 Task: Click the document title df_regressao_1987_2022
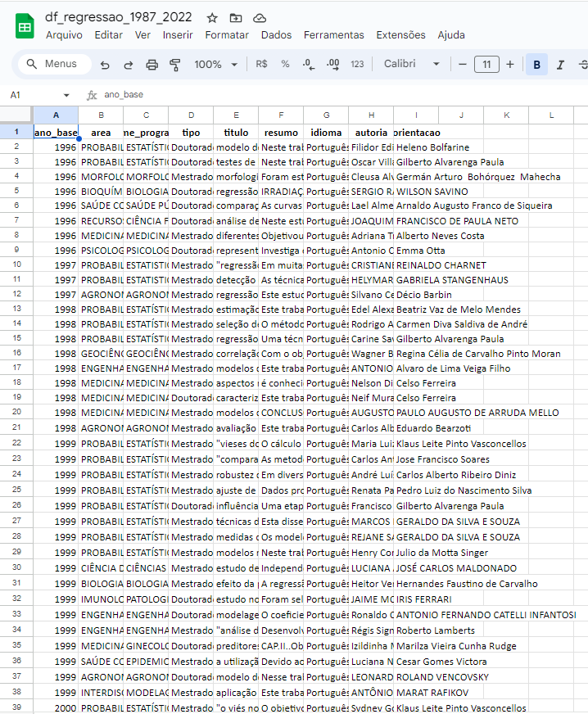click(x=119, y=17)
